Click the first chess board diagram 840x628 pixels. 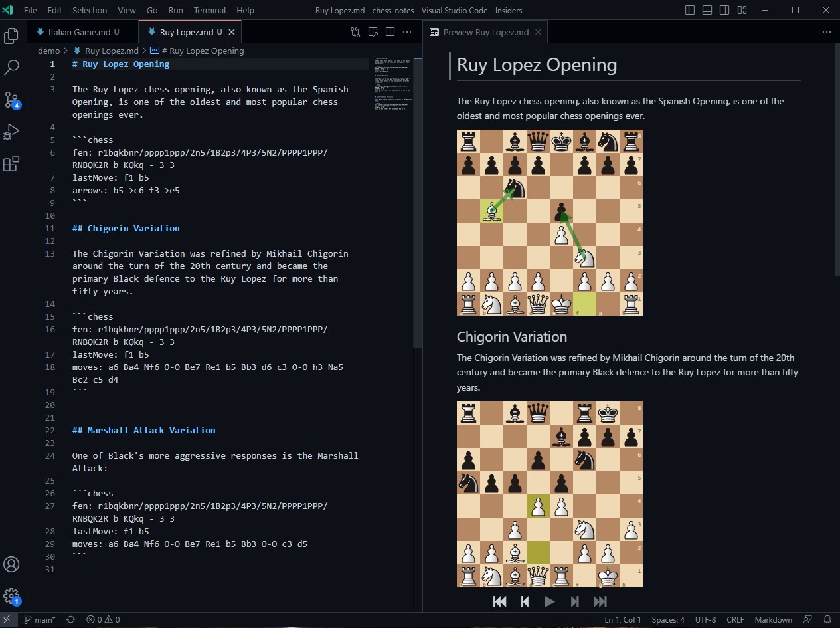[x=549, y=223]
